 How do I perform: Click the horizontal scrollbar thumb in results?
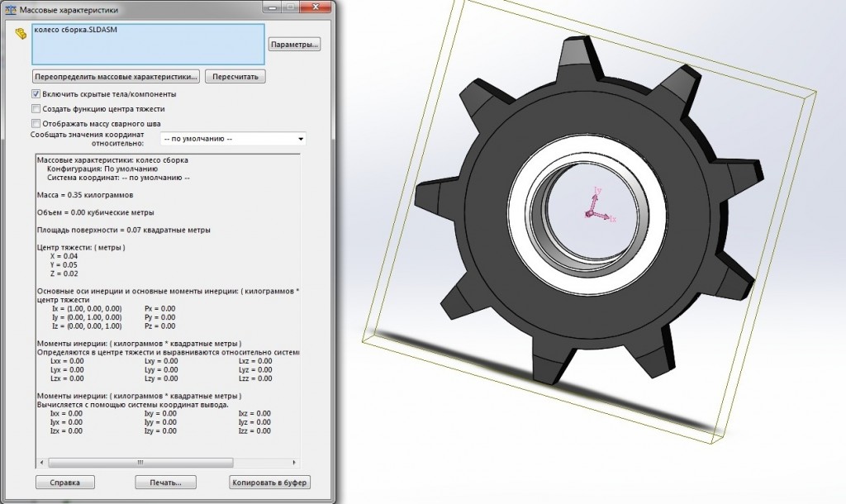[140, 463]
